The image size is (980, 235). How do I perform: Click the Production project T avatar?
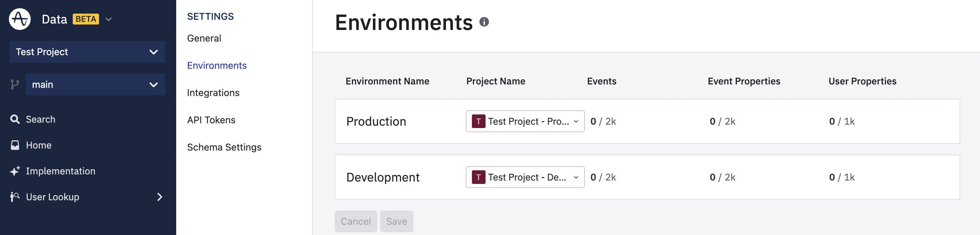[478, 122]
